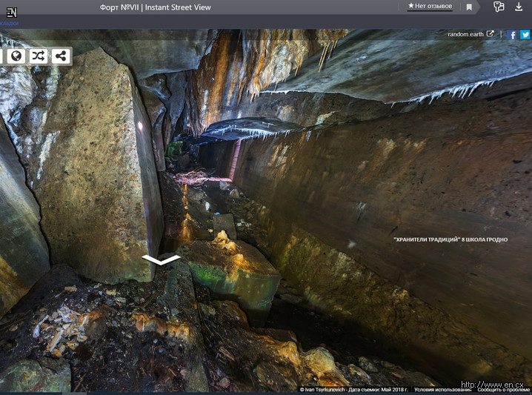Viewport: 532px width, 395px height.
Task: Click the EN logo in the top-left corner
Action: (x=11, y=12)
